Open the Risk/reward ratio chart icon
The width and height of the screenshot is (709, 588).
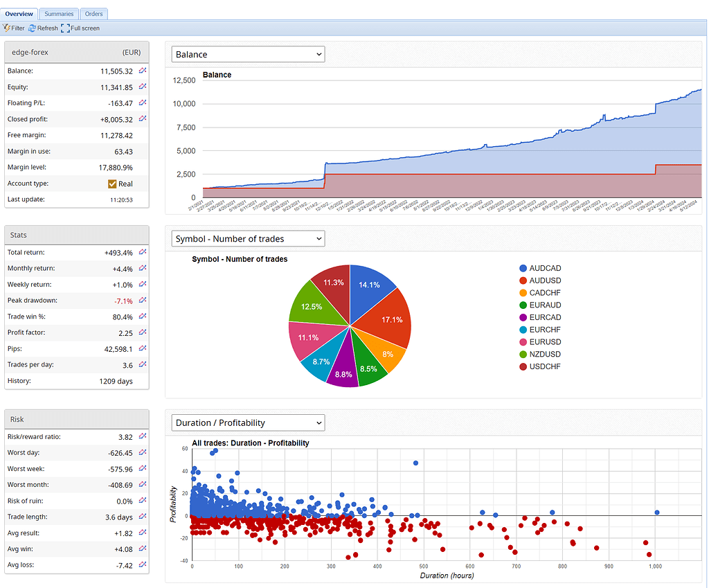143,436
